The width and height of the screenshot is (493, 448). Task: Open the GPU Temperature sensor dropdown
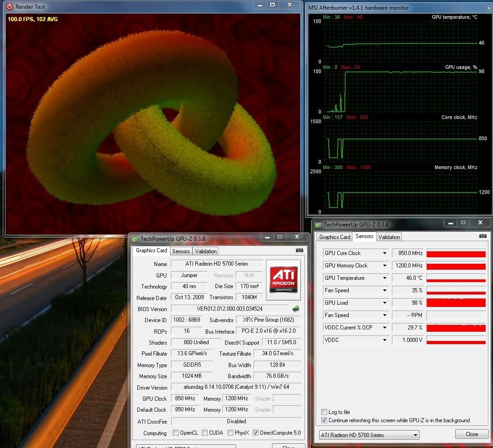385,278
